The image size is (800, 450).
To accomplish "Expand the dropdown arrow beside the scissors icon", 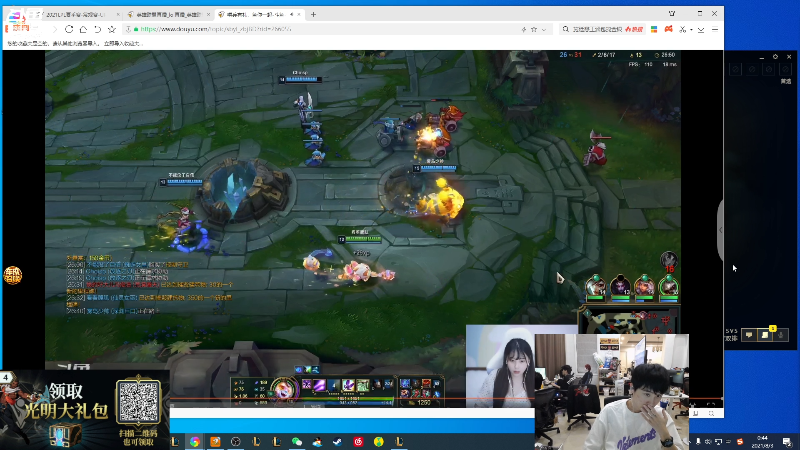I will coord(691,30).
